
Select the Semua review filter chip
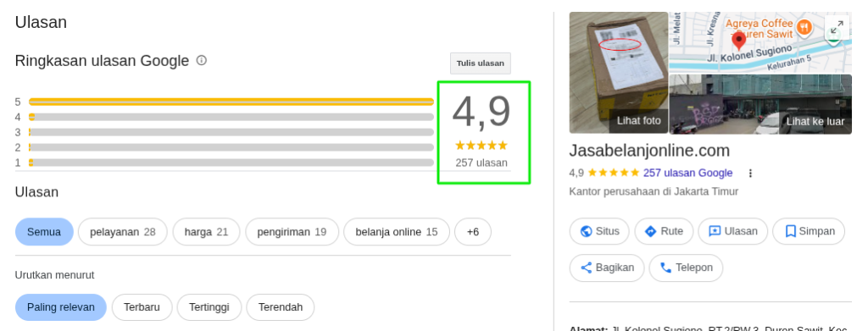click(44, 232)
